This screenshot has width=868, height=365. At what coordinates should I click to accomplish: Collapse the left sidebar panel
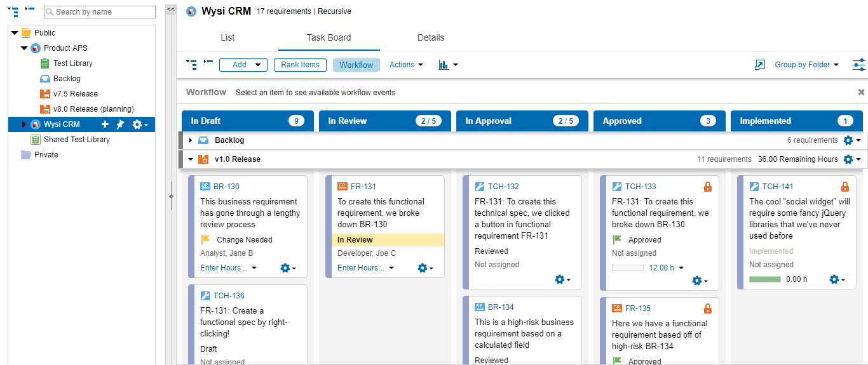tap(170, 10)
